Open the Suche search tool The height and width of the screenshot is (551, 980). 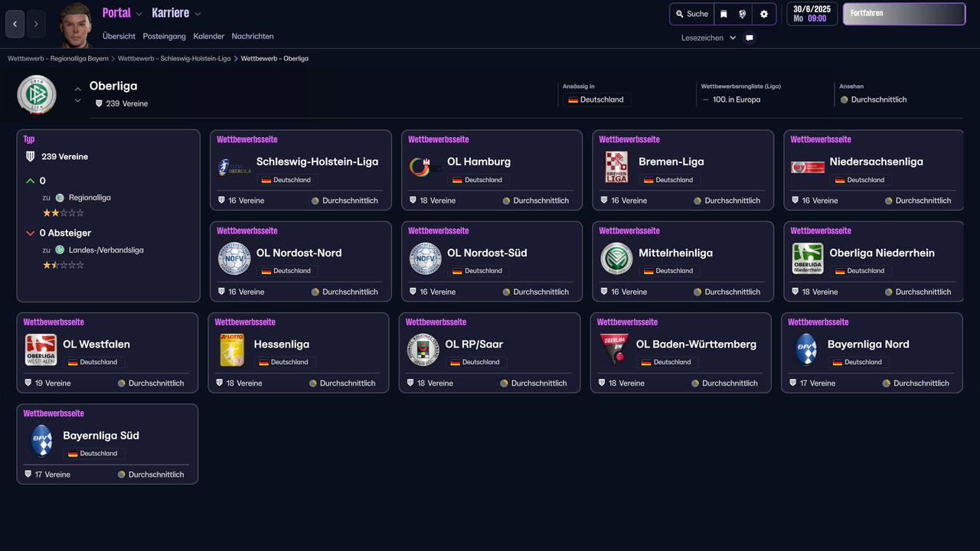pyautogui.click(x=691, y=14)
